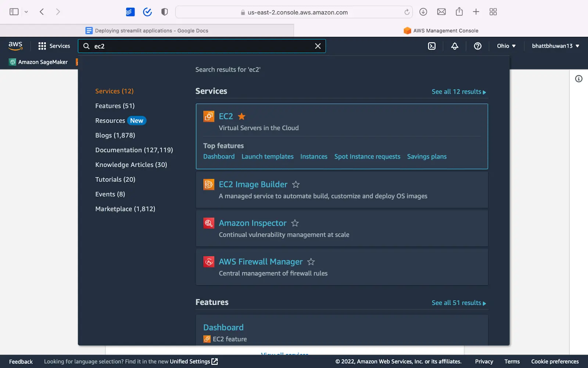The image size is (588, 368).
Task: Open Terms footer link
Action: [x=512, y=361]
